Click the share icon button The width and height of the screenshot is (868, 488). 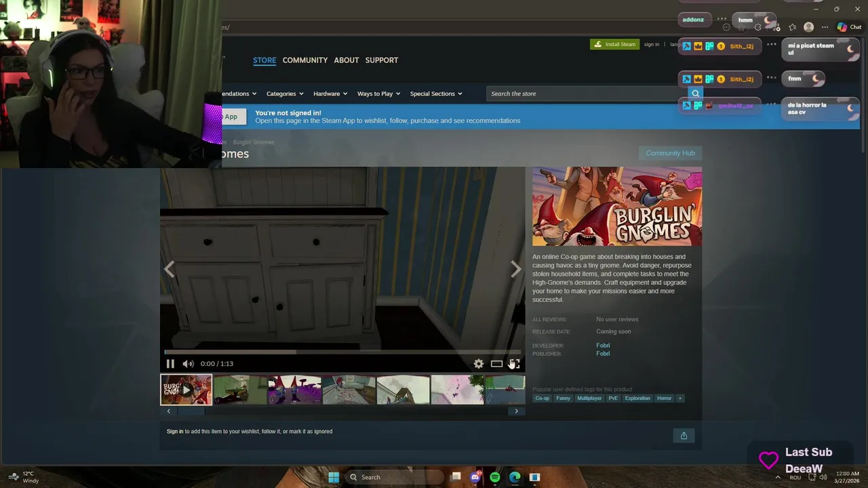684,436
